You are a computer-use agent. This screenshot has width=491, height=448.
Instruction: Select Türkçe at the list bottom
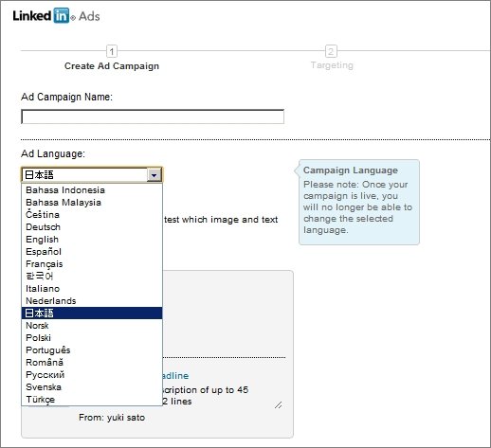click(x=92, y=400)
